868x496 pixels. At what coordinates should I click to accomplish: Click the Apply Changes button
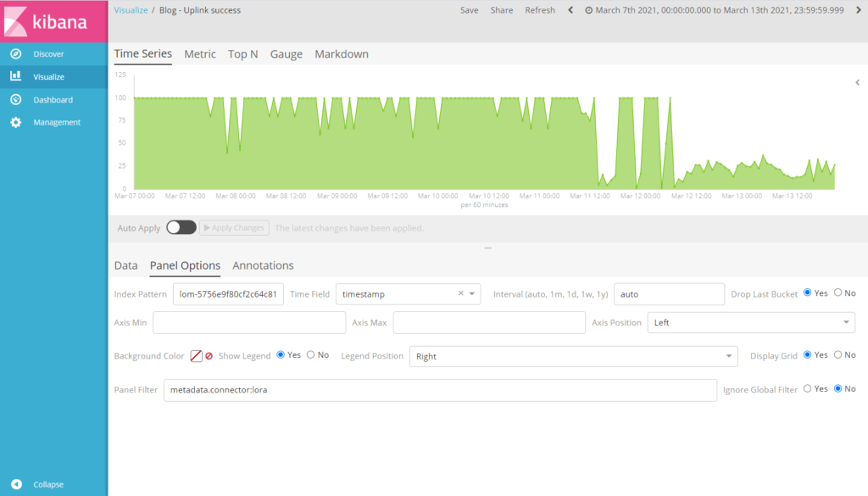234,227
